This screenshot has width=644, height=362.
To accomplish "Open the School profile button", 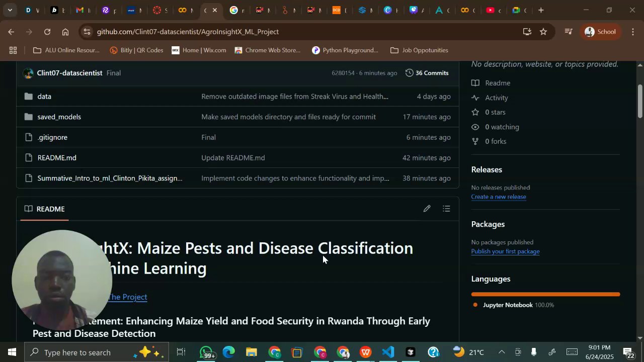I will pos(601,32).
